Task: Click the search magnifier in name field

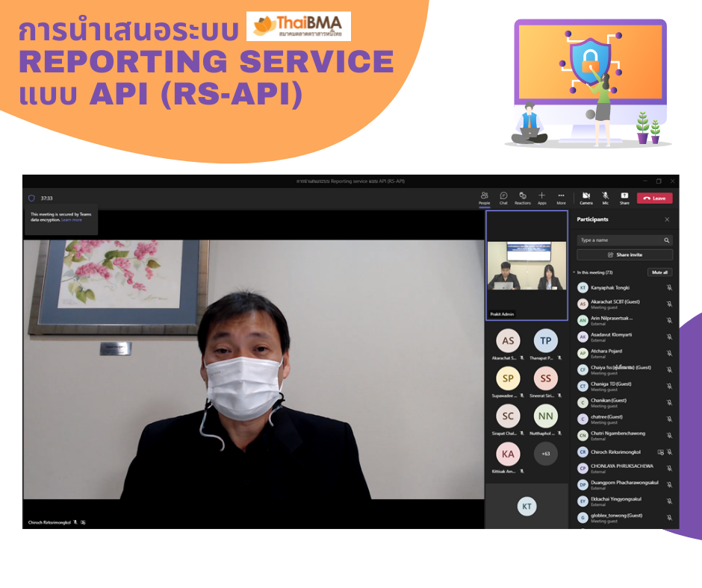Action: (667, 240)
